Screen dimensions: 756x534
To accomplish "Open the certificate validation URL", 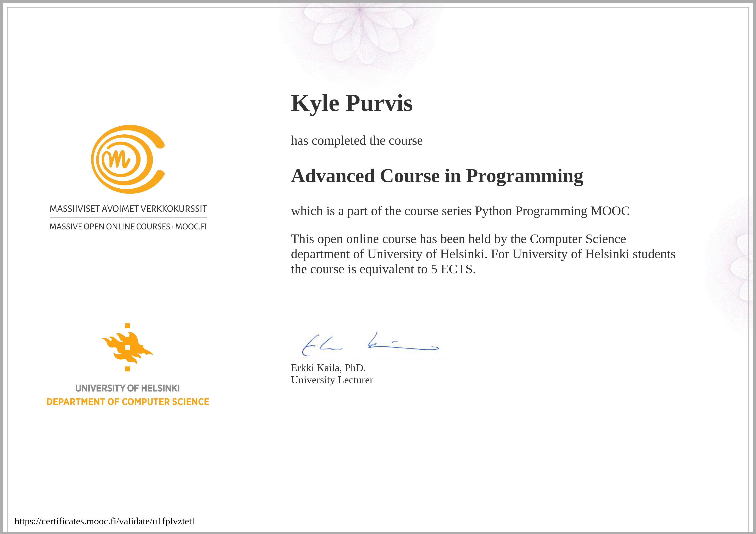I will (104, 521).
